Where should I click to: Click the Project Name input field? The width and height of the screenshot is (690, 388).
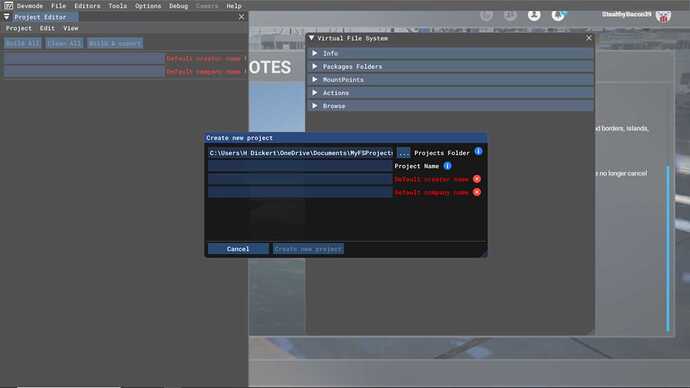pos(300,166)
